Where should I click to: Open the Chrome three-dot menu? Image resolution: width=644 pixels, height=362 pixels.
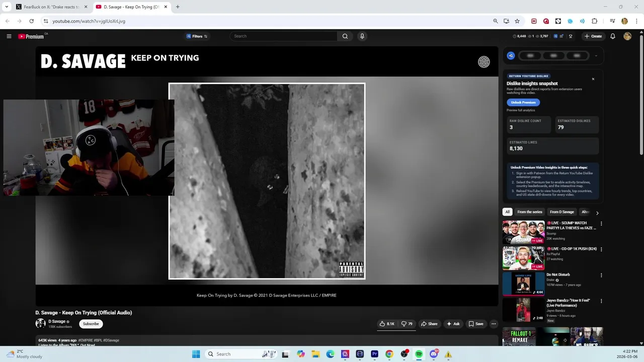[x=636, y=21]
